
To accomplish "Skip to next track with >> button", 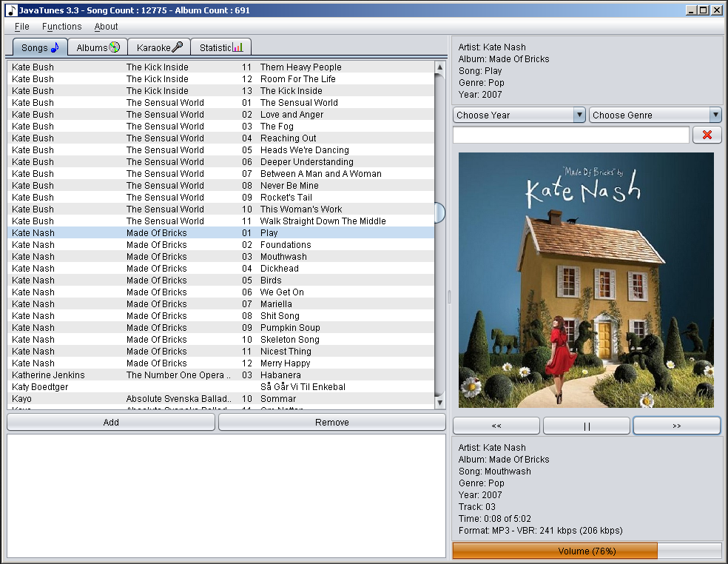I will [676, 426].
